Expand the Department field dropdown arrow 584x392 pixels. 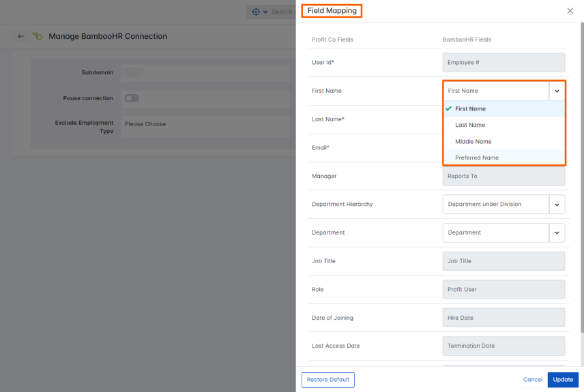557,232
